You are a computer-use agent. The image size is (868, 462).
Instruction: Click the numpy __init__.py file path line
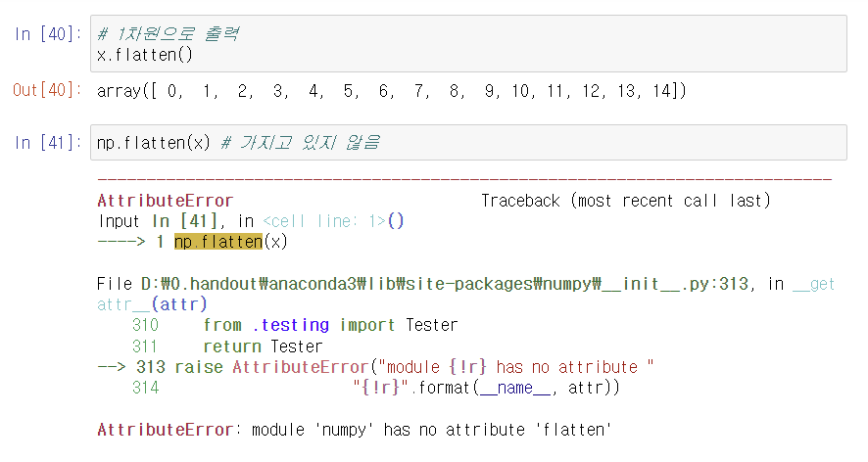click(465, 284)
